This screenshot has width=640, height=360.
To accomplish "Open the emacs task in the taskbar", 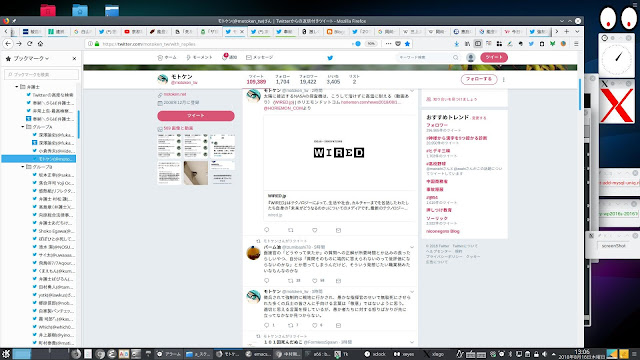I will pos(258,354).
